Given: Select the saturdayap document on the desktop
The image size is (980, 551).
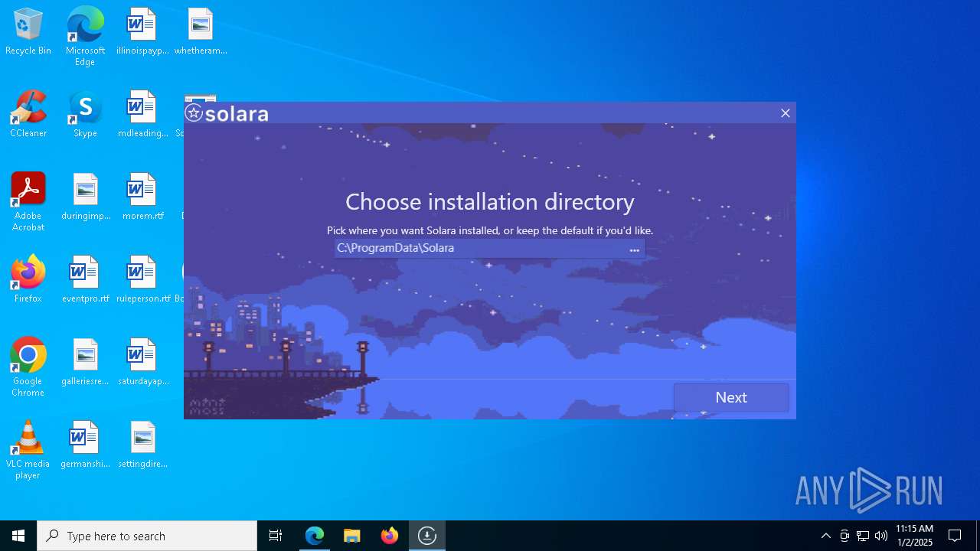Looking at the screenshot, I should [x=143, y=363].
